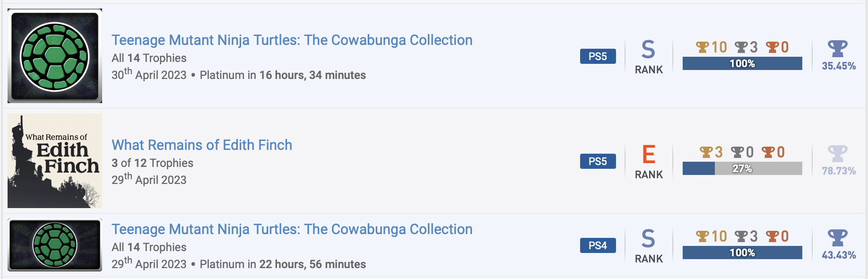This screenshot has height=279, width=868.
Task: Open the What Remains of Edith Finch title link
Action: click(202, 145)
